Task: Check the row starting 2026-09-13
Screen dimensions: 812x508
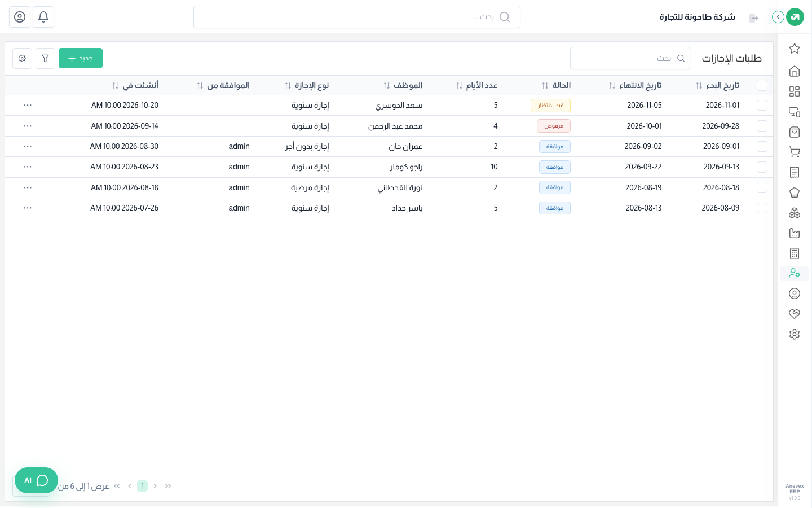Action: (762, 167)
